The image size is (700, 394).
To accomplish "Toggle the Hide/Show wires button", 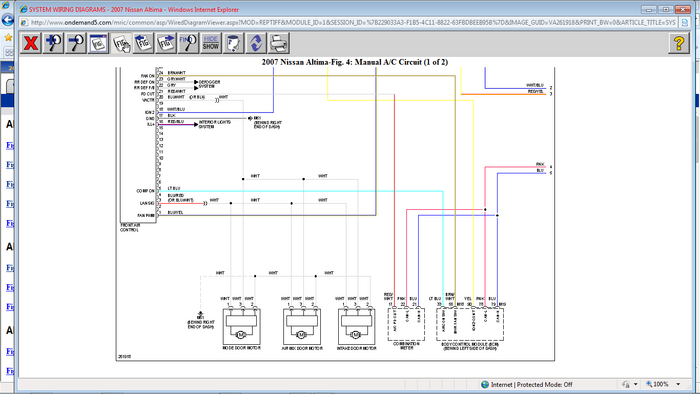I will pos(211,43).
